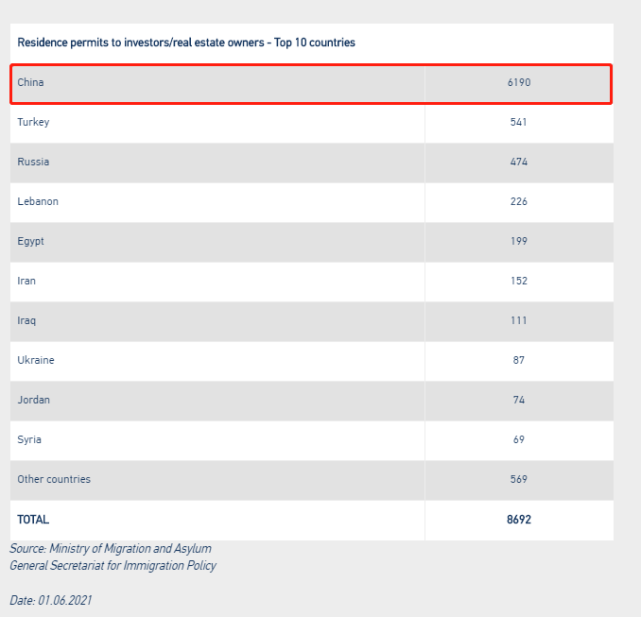
Task: Select the Russia row label
Action: tap(33, 162)
